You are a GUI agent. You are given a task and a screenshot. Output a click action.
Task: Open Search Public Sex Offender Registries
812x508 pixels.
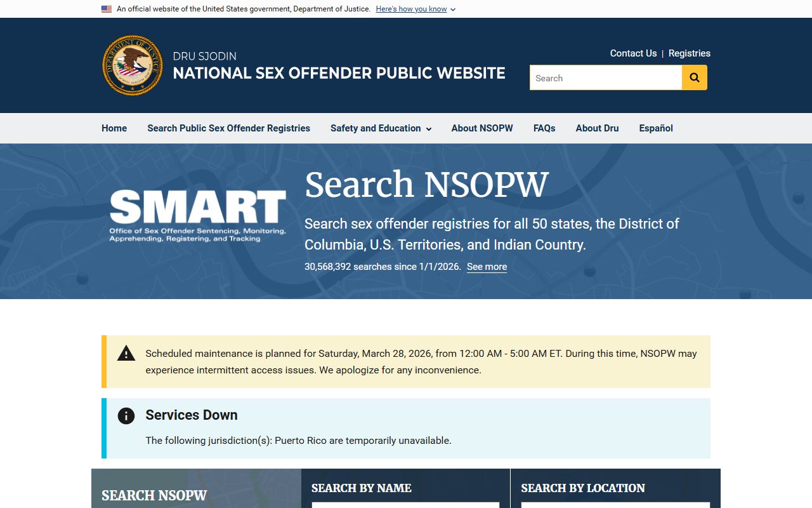tap(228, 128)
